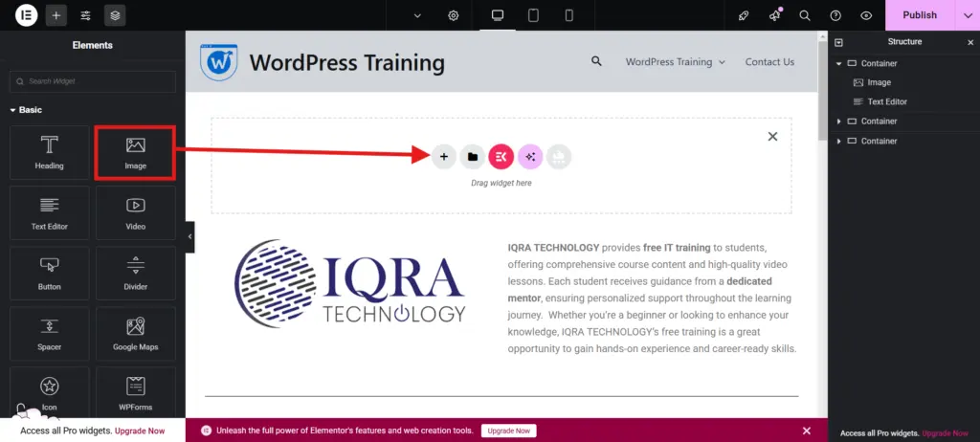Screen dimensions: 980x442
Task: Select the Button widget
Action: click(x=50, y=274)
